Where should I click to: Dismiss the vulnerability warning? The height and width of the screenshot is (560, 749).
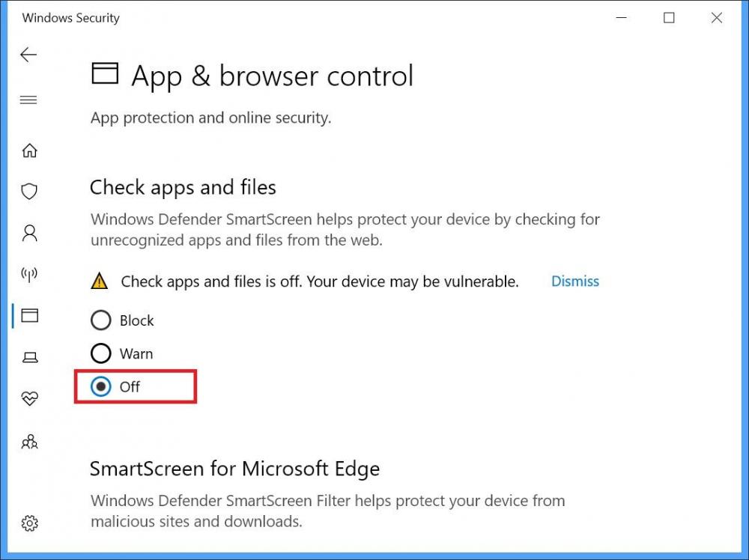coord(575,281)
